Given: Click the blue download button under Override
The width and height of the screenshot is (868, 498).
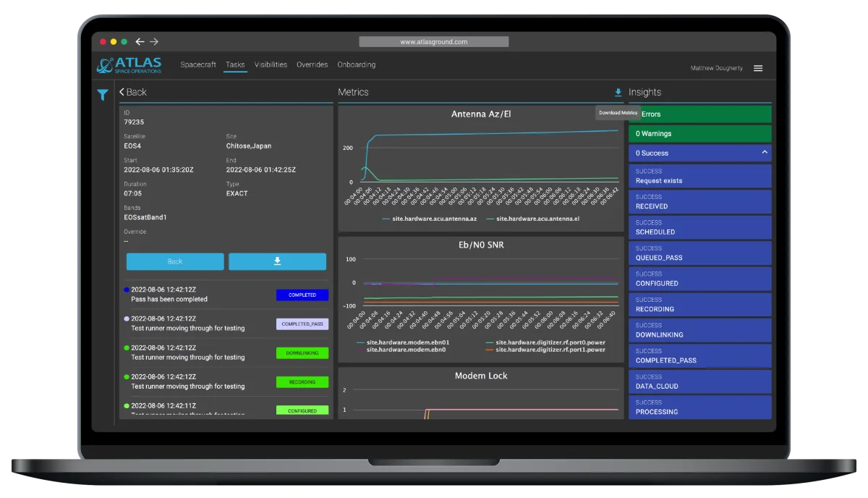Looking at the screenshot, I should pos(278,261).
